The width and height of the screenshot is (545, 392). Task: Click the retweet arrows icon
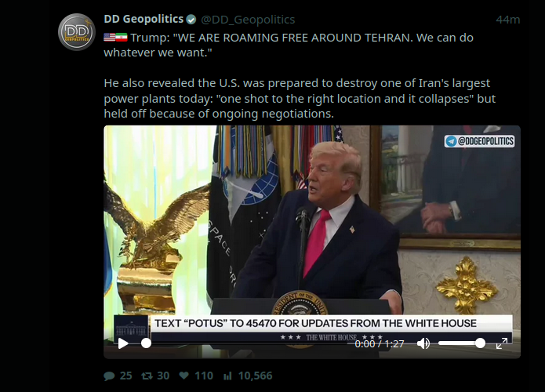(147, 376)
